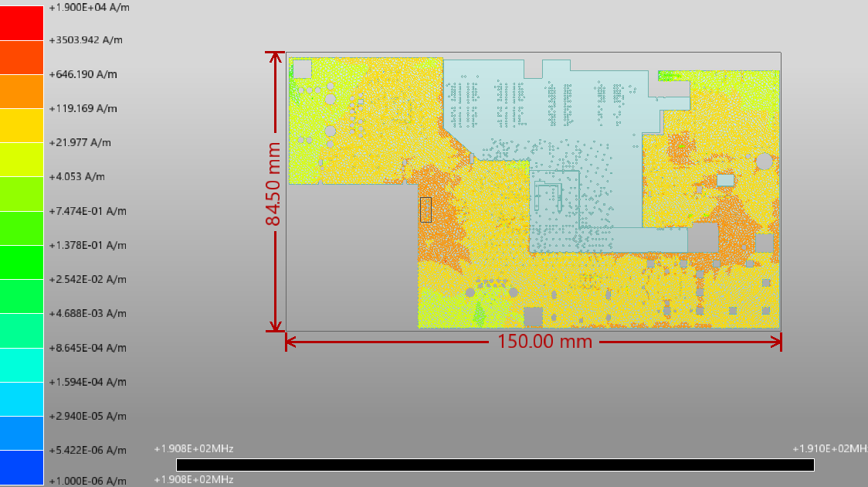Select the darkest blue swatch at legend bottom
868x487 pixels.
pos(22,468)
